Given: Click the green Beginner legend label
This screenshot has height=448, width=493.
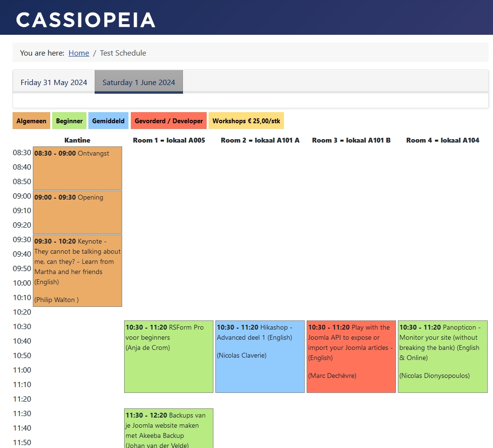Looking at the screenshot, I should [x=69, y=121].
